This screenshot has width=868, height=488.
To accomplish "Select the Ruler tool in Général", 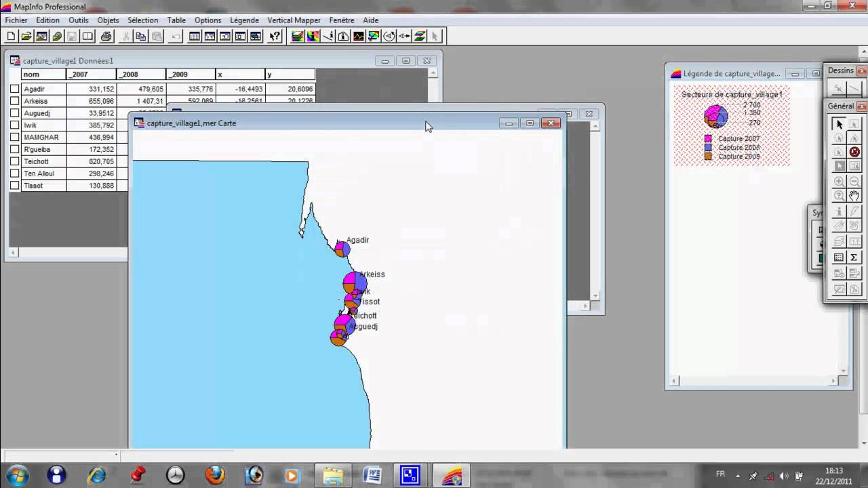I will tap(854, 241).
